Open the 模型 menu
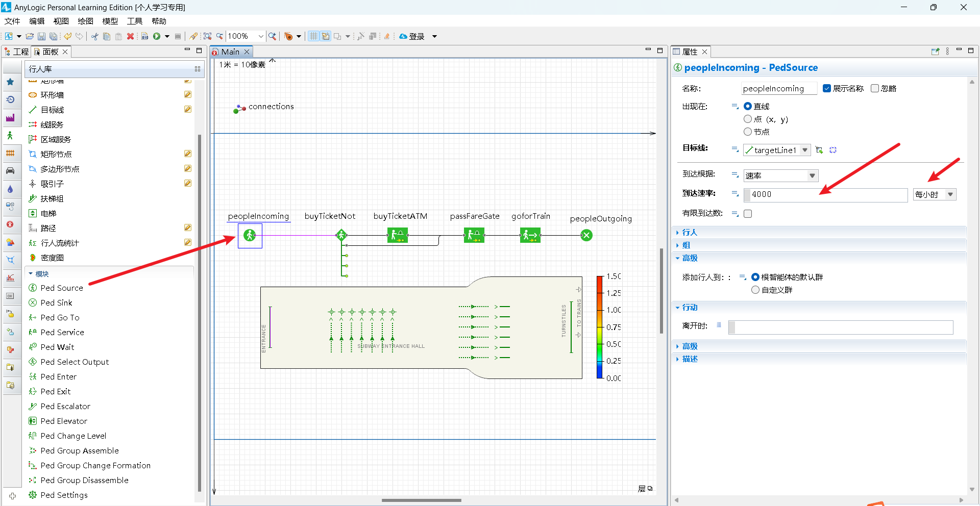980x506 pixels. (x=110, y=21)
